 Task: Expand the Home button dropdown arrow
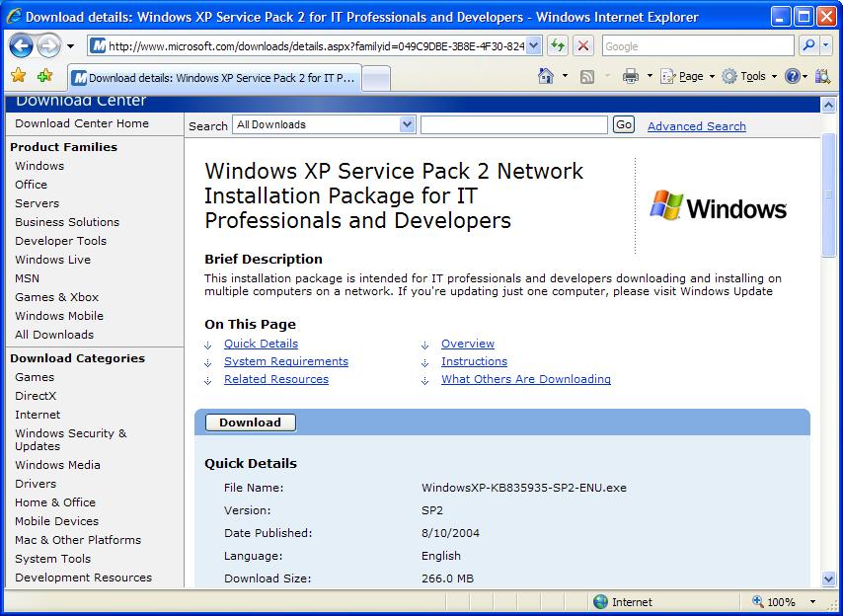click(565, 76)
